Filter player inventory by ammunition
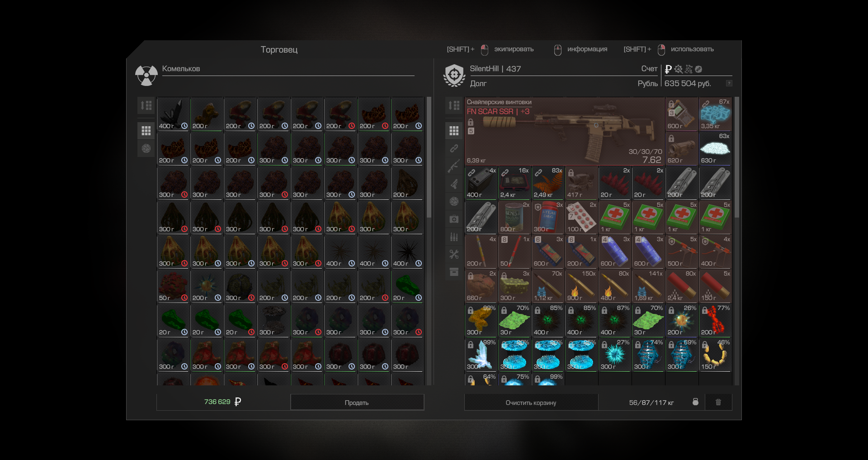 (454, 237)
